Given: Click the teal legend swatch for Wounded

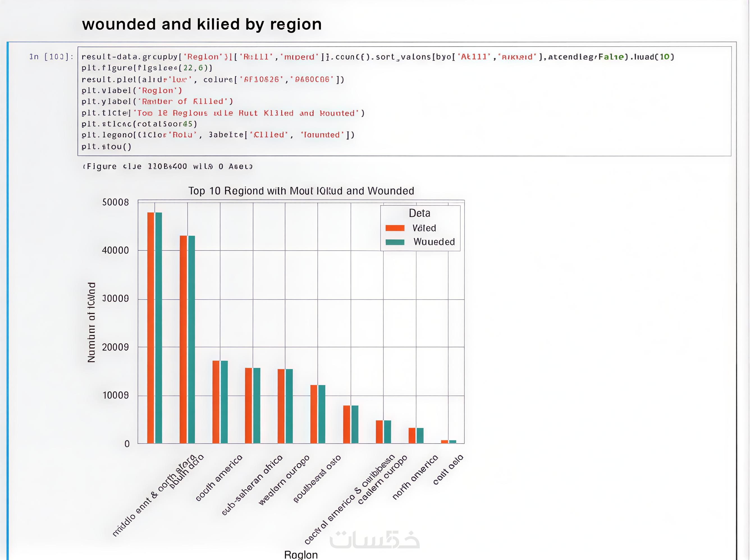Looking at the screenshot, I should [x=395, y=242].
